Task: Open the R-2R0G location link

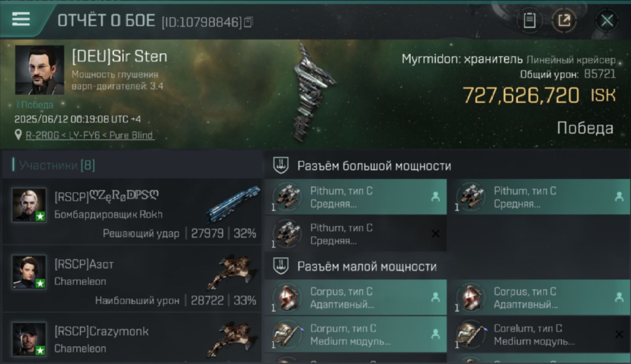Action: pos(90,135)
